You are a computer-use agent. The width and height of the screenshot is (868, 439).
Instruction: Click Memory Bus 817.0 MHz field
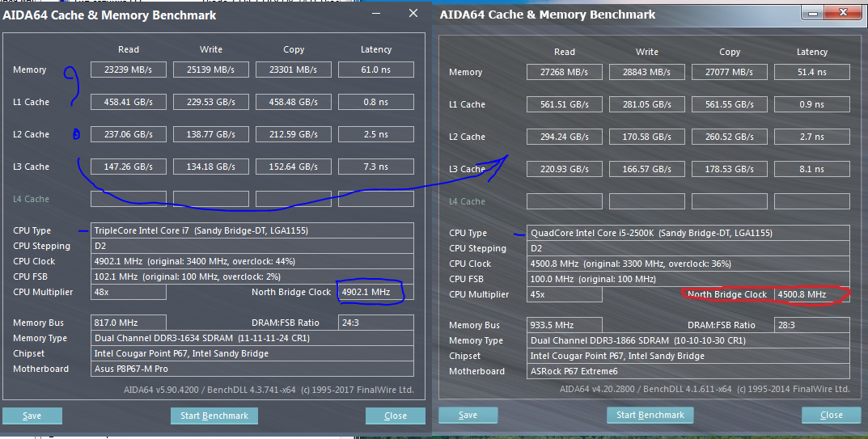click(129, 323)
